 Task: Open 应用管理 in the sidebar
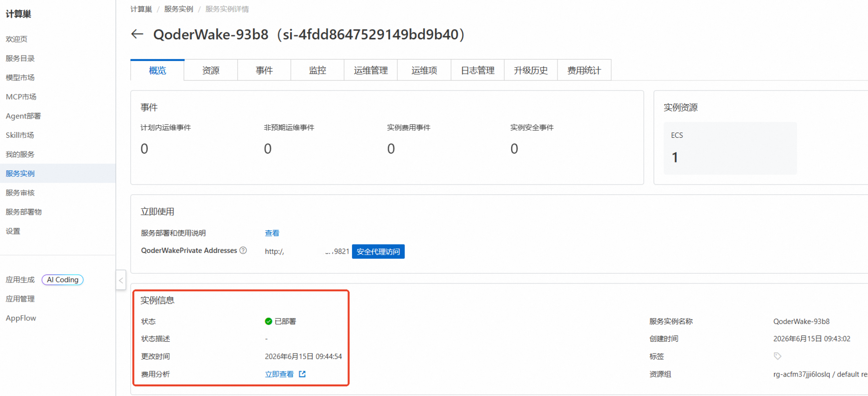point(20,299)
